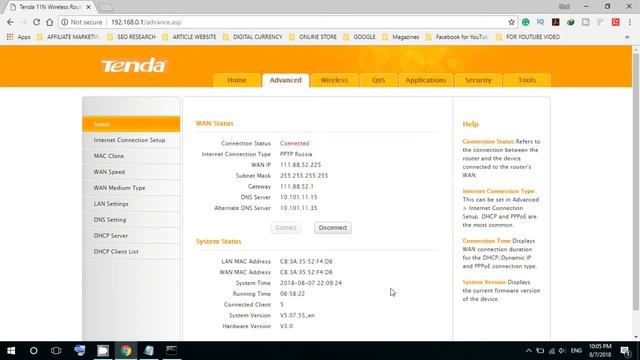
Task: Click the Disconnect button
Action: click(333, 228)
